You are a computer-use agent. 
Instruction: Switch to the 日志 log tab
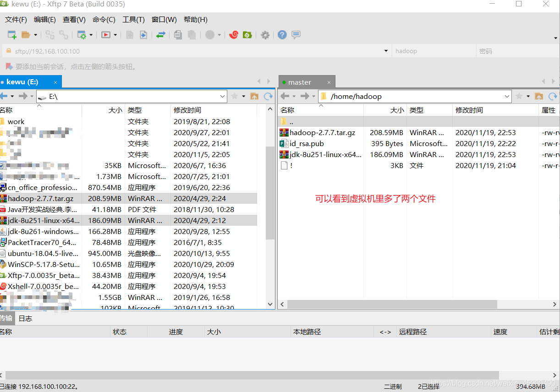point(25,318)
